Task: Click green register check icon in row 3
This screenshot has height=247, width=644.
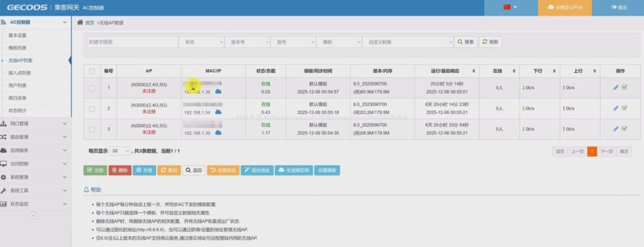Action: [x=625, y=129]
